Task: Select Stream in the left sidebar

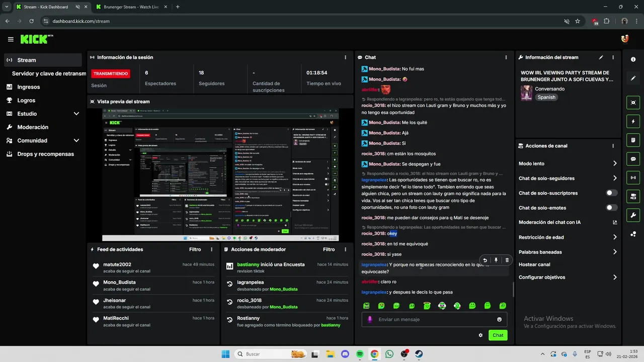Action: (x=43, y=60)
